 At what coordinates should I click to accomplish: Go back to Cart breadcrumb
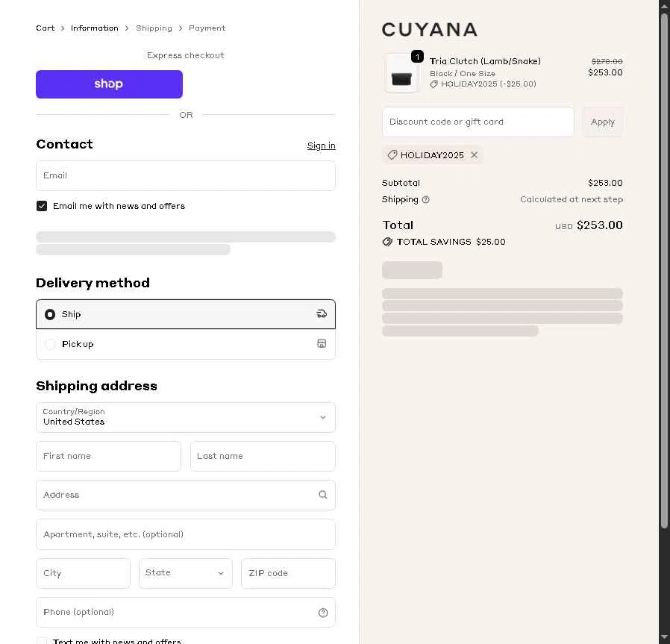pyautogui.click(x=45, y=28)
